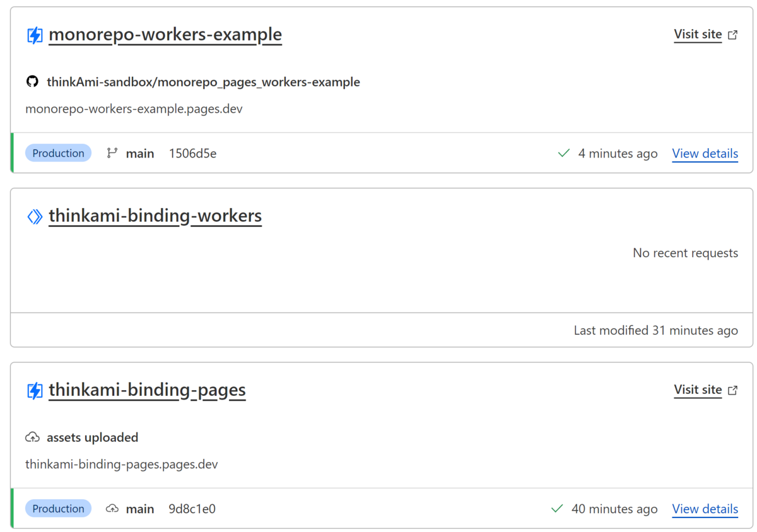
Task: Click the Production badge on monorepo-workers-example
Action: tap(58, 153)
